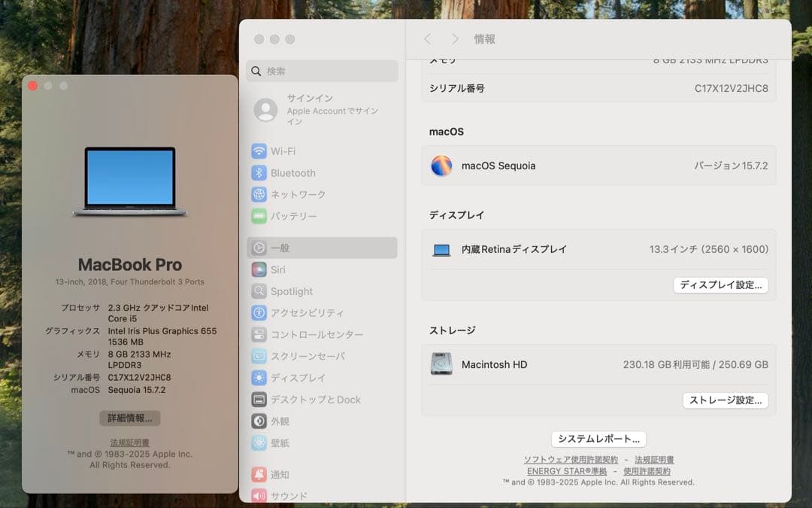Click 230.18 GB利用可能 / 250.69 GB text
The width and height of the screenshot is (812, 508).
coord(695,364)
